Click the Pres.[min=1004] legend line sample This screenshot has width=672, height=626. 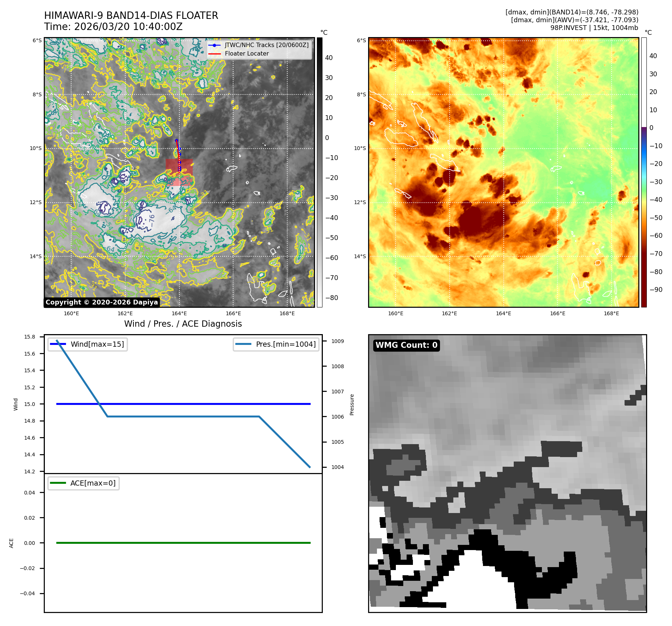coord(243,344)
